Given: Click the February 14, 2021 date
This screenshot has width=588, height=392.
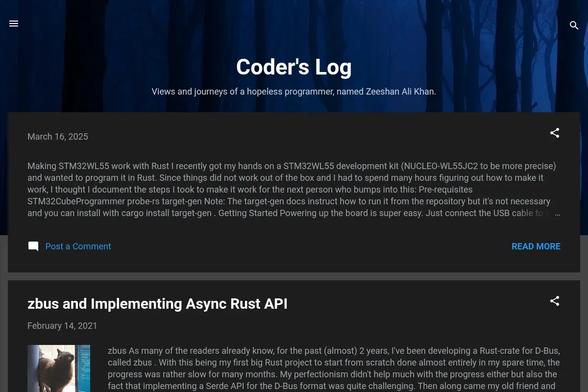Looking at the screenshot, I should click(x=62, y=326).
